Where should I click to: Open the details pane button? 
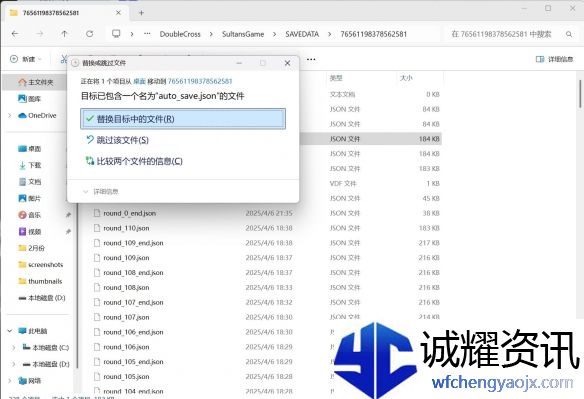[554, 59]
